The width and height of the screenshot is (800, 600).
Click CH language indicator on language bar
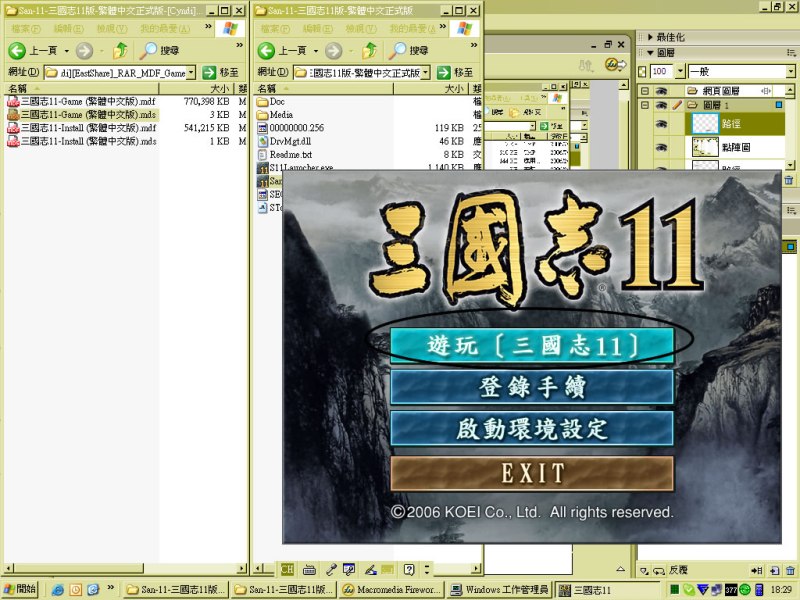point(287,569)
